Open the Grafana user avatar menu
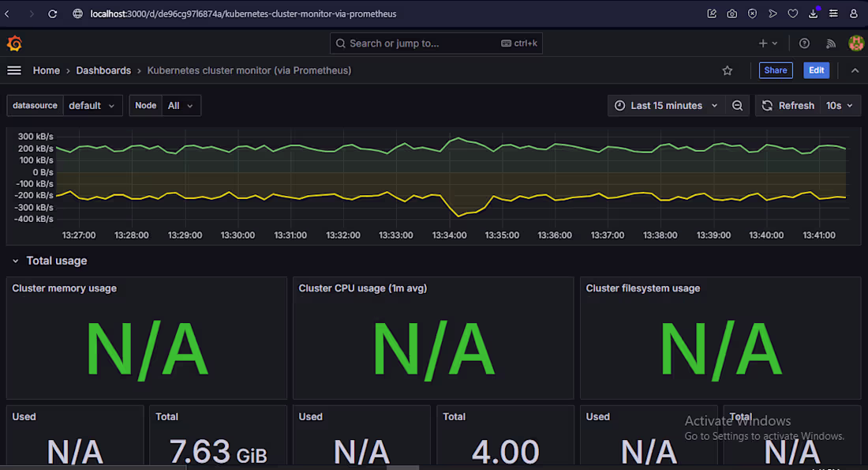This screenshot has width=868, height=470. click(856, 43)
